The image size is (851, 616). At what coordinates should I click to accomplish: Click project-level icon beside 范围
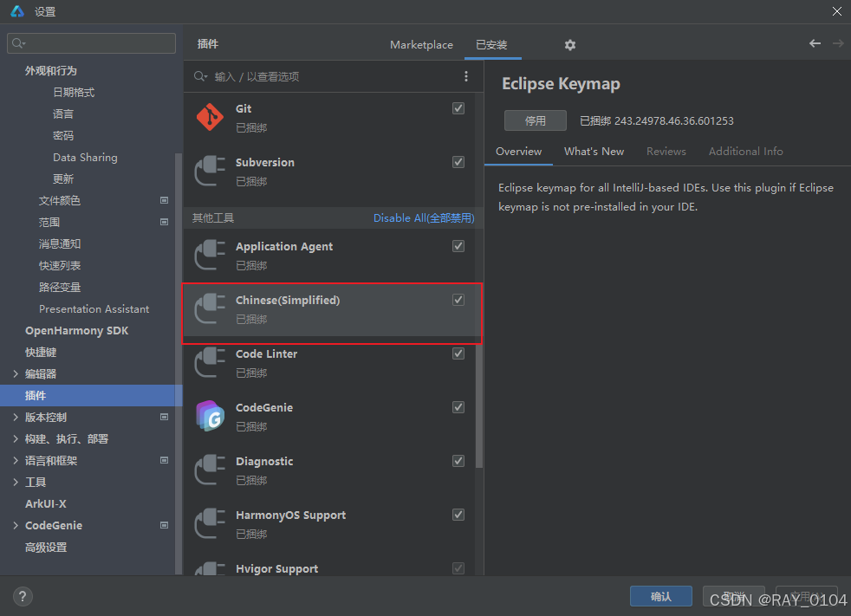(x=164, y=222)
